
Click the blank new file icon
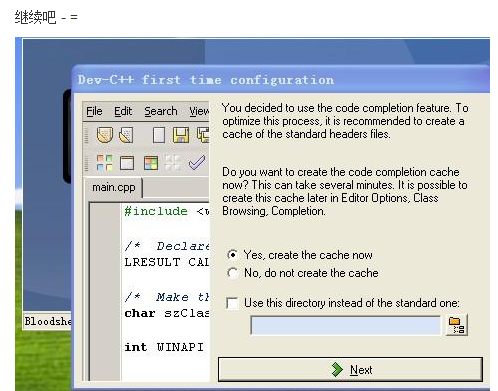(x=159, y=135)
